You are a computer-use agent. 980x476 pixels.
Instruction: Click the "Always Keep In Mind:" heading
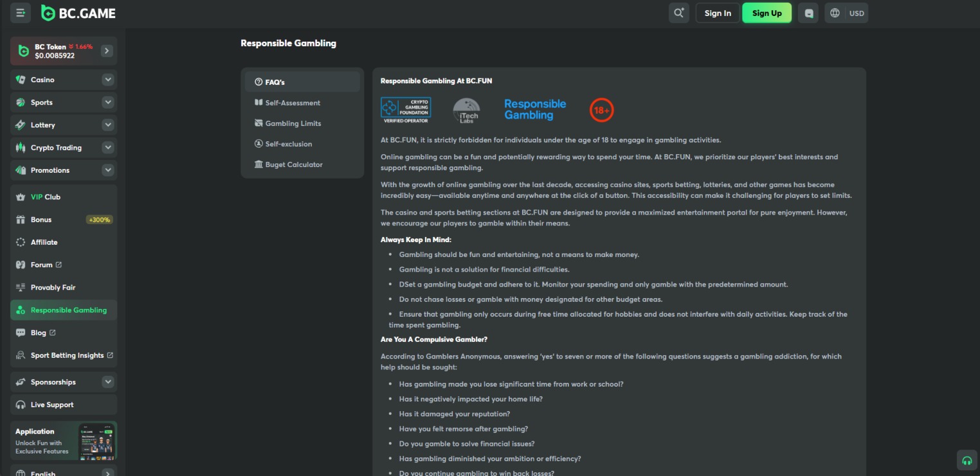(416, 240)
